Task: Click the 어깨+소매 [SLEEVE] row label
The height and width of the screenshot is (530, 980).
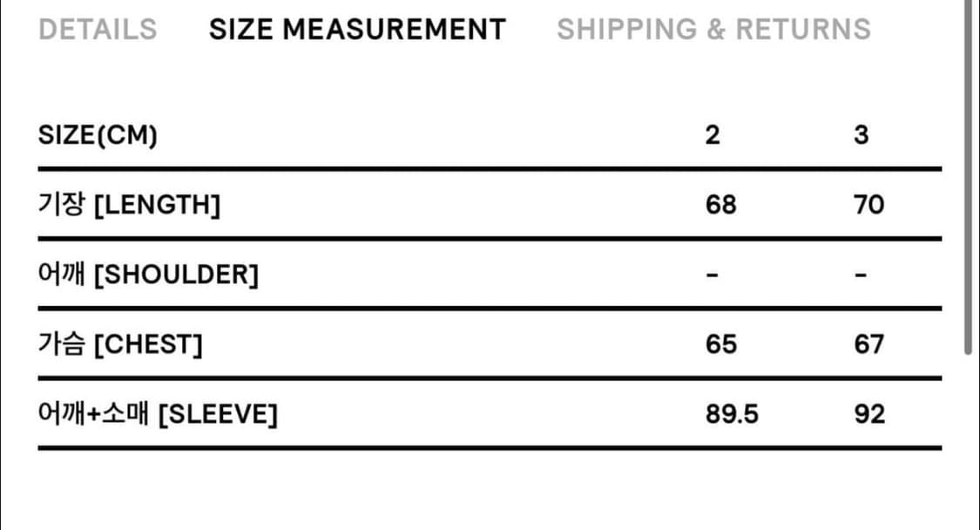Action: point(158,415)
